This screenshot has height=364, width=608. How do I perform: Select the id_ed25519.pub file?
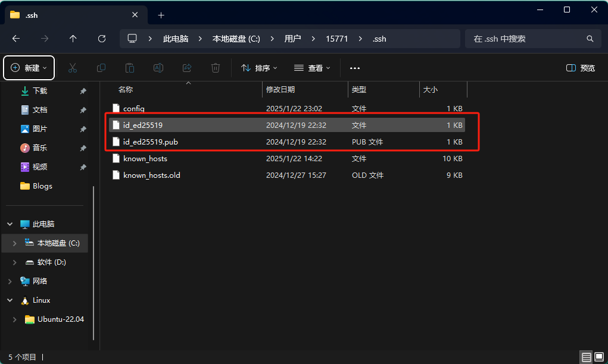pos(150,142)
